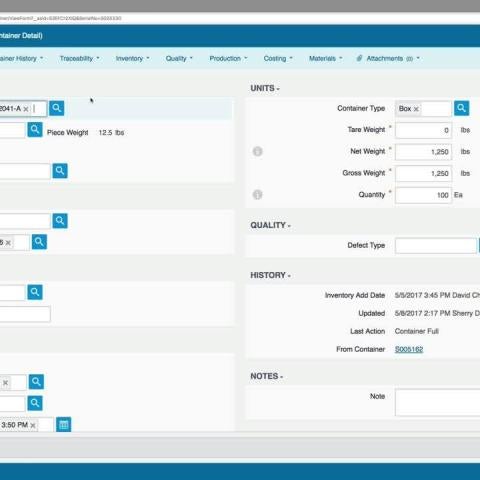Image resolution: width=480 pixels, height=480 pixels.
Task: Click the info icon beside Quantity
Action: (x=257, y=195)
